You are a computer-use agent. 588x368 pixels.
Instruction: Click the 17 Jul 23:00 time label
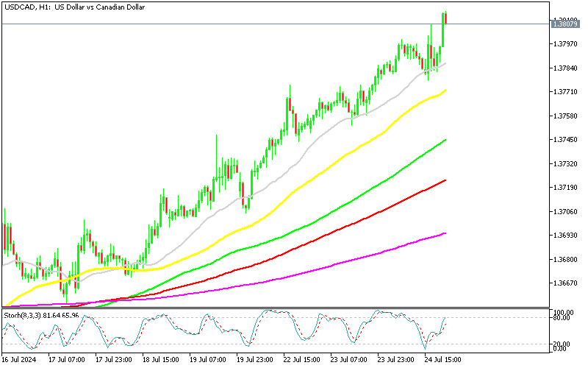tap(114, 360)
